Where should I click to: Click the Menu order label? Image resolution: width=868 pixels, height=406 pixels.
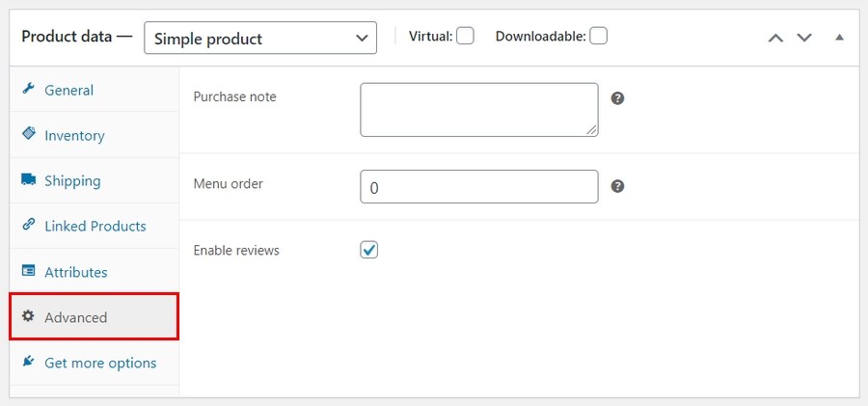(x=228, y=183)
